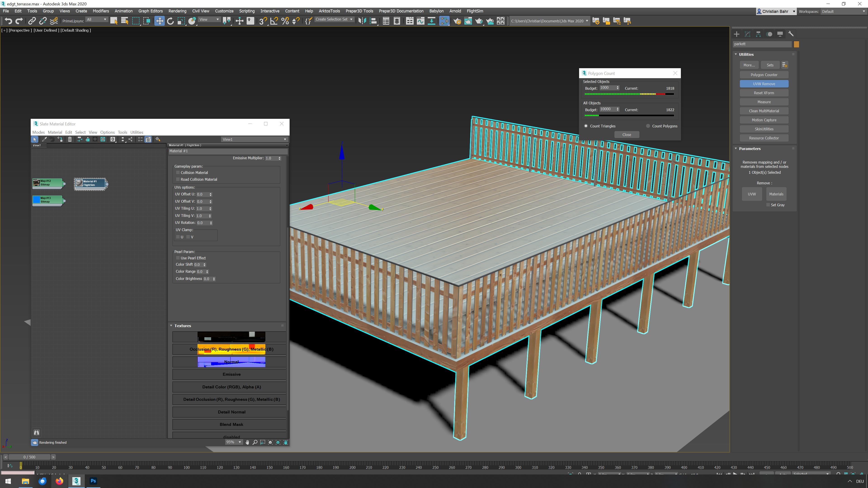The width and height of the screenshot is (868, 488).
Task: Open the Create tab in command panel
Action: (737, 34)
